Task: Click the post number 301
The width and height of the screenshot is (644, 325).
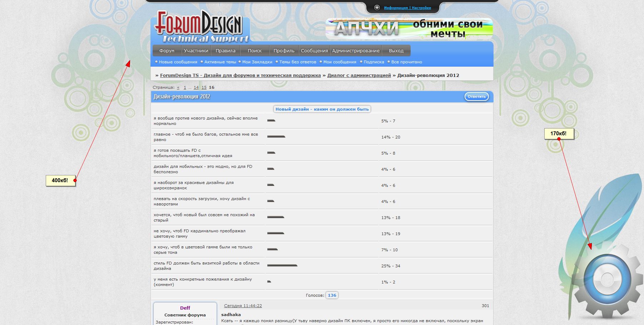Action: click(x=485, y=306)
